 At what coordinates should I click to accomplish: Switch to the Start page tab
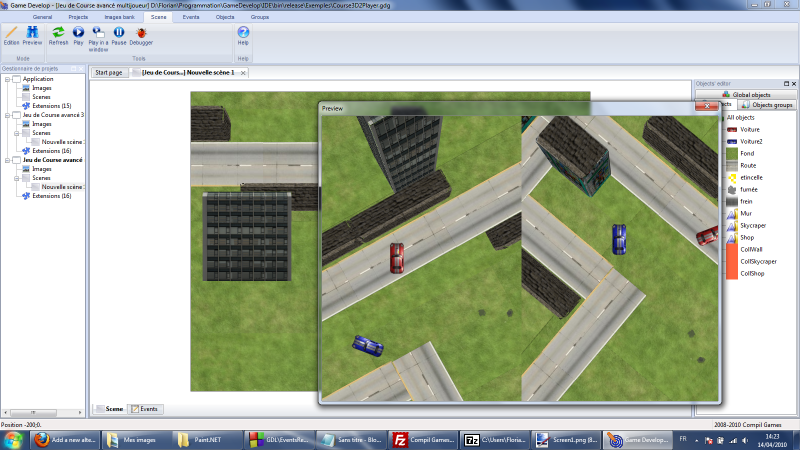pos(109,72)
